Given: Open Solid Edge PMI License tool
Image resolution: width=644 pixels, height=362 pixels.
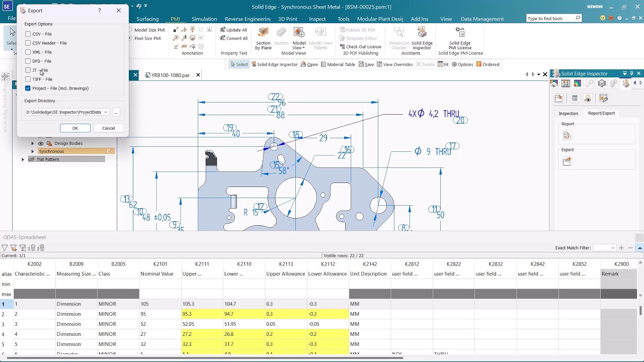Looking at the screenshot, I should [x=460, y=39].
